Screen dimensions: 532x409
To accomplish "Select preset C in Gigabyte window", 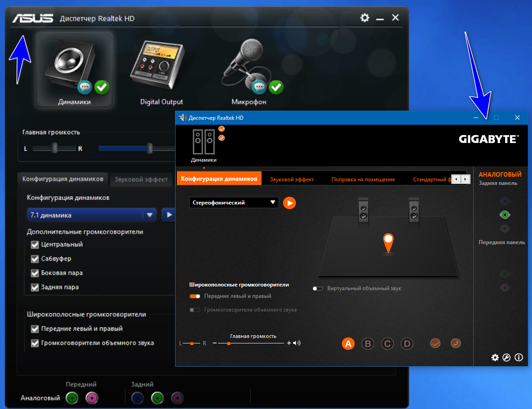I will 387,343.
